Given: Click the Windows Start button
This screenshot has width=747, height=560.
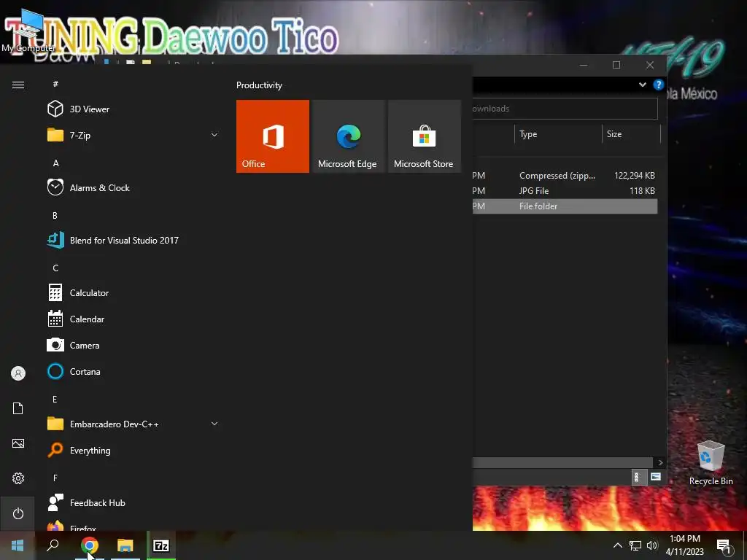Looking at the screenshot, I should point(18,545).
